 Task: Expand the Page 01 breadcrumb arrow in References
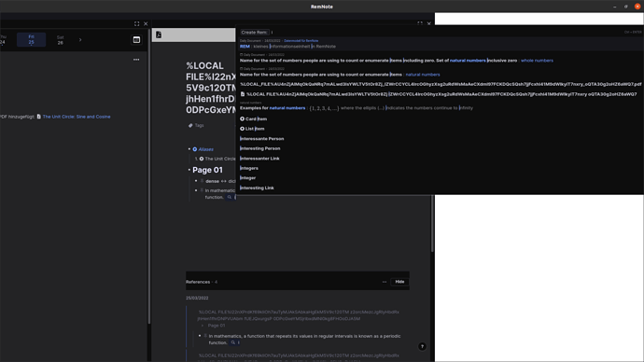[x=203, y=326]
